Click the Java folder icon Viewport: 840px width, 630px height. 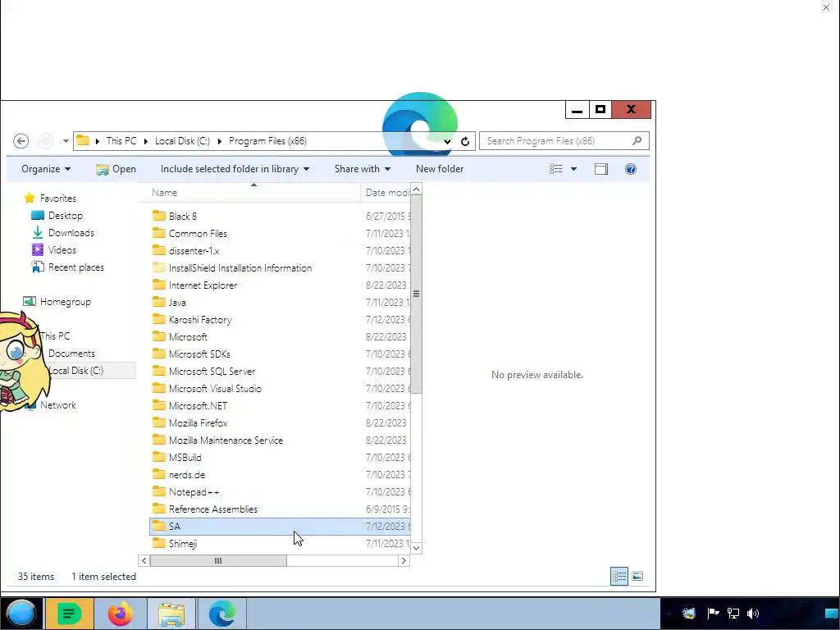click(158, 302)
